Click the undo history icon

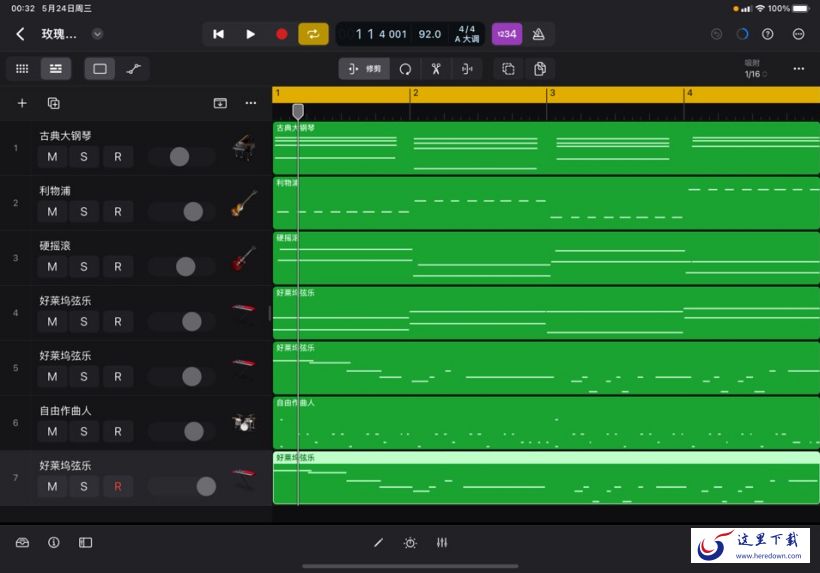pos(716,35)
